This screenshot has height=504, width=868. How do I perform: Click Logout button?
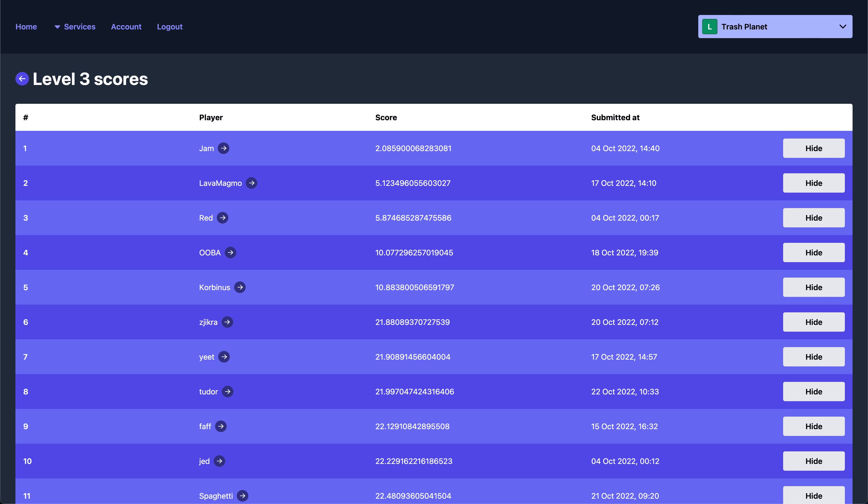point(170,26)
